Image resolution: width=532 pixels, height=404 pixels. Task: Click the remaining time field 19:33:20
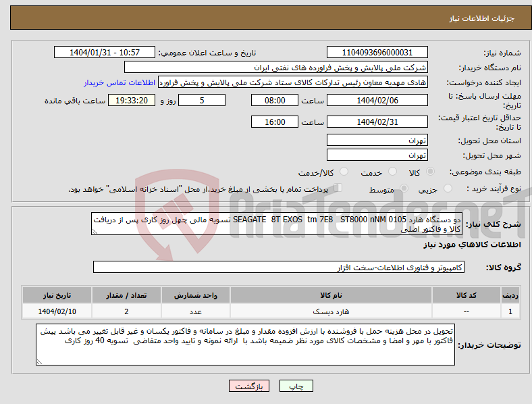point(132,100)
